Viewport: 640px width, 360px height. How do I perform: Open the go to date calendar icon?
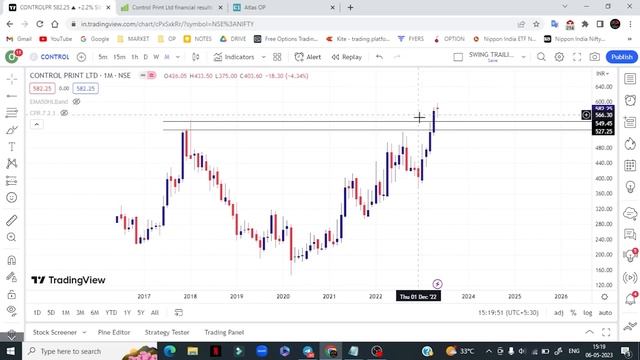[178, 313]
